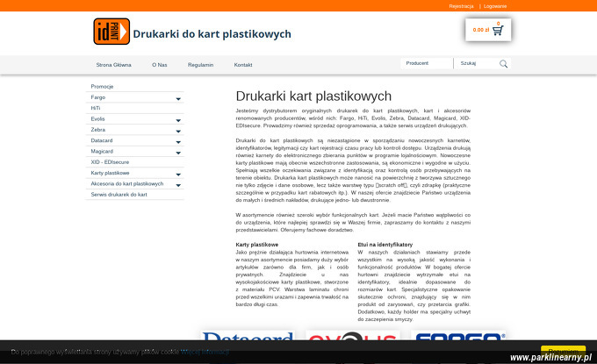This screenshot has width=597, height=364.
Task: Expand the Karty plastikowe arrow
Action: tap(178, 175)
